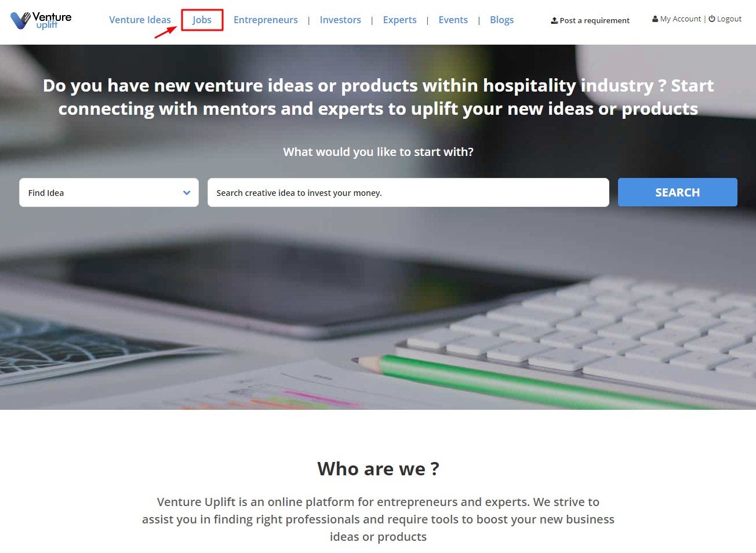Click the power icon beside Logout
The image size is (756, 553).
[x=712, y=19]
